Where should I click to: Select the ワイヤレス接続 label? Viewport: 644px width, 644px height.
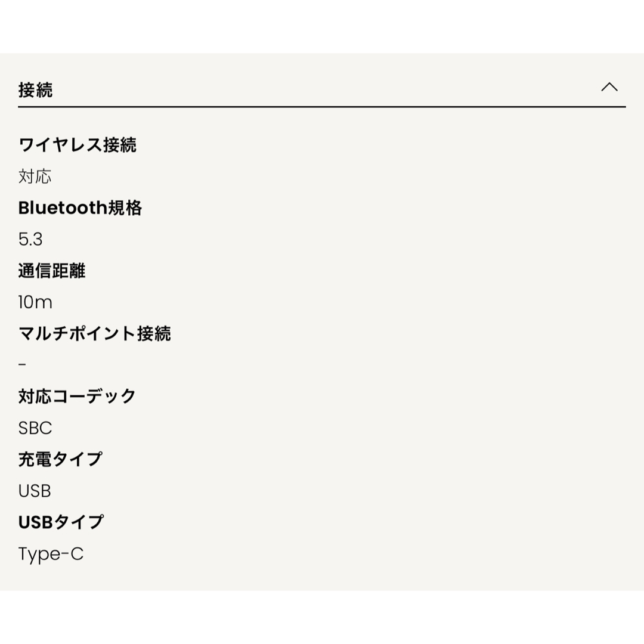(x=77, y=145)
